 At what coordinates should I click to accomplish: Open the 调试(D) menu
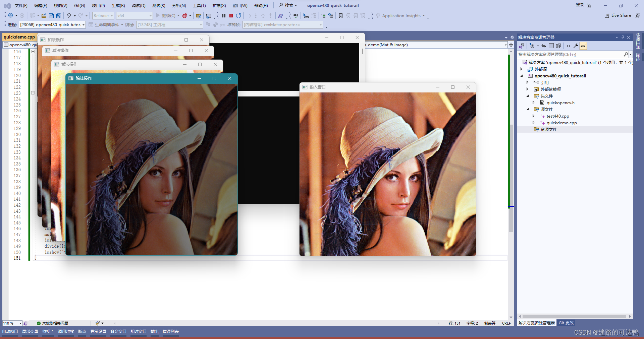pyautogui.click(x=139, y=6)
